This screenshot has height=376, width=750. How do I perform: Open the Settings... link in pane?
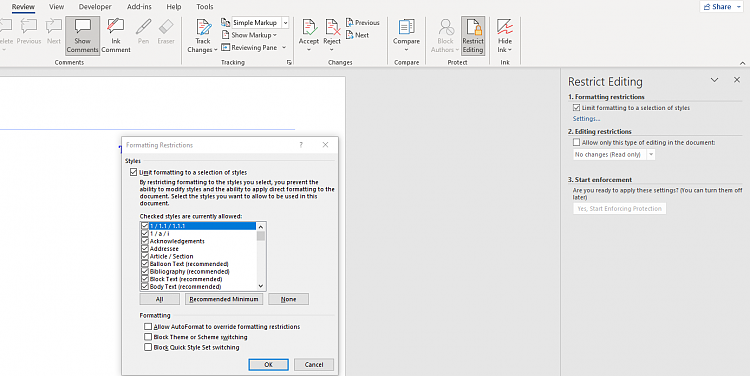coord(586,119)
